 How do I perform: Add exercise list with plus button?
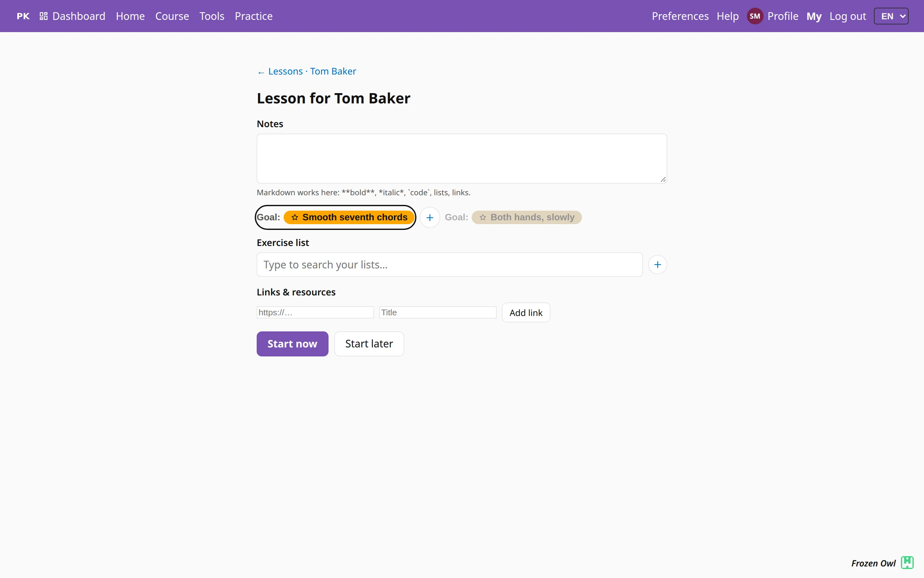657,265
